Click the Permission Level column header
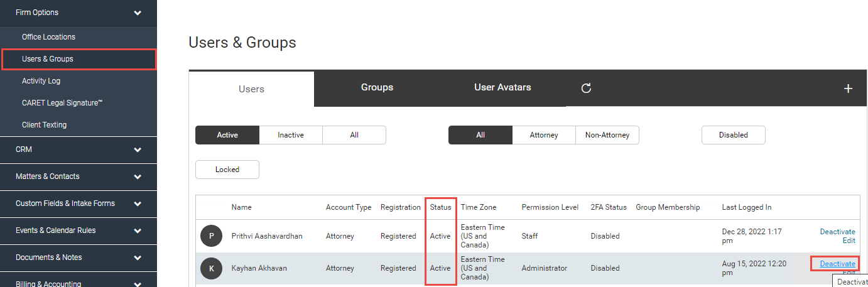This screenshot has width=868, height=287. pos(551,207)
